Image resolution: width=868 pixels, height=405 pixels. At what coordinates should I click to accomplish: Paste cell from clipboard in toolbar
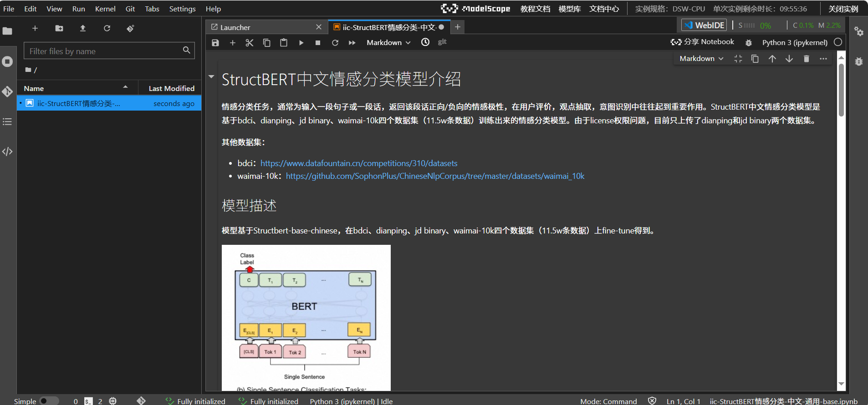pos(284,42)
